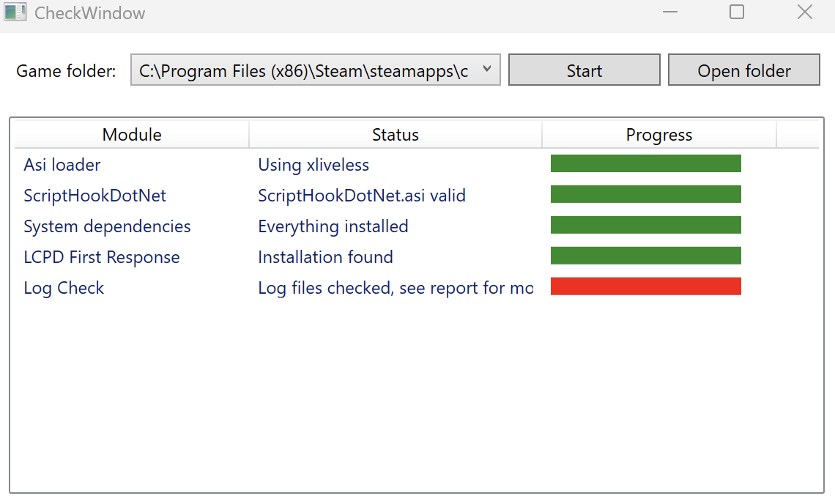Minimize the CheckWindow window
This screenshot has height=504, width=835.
[x=669, y=12]
